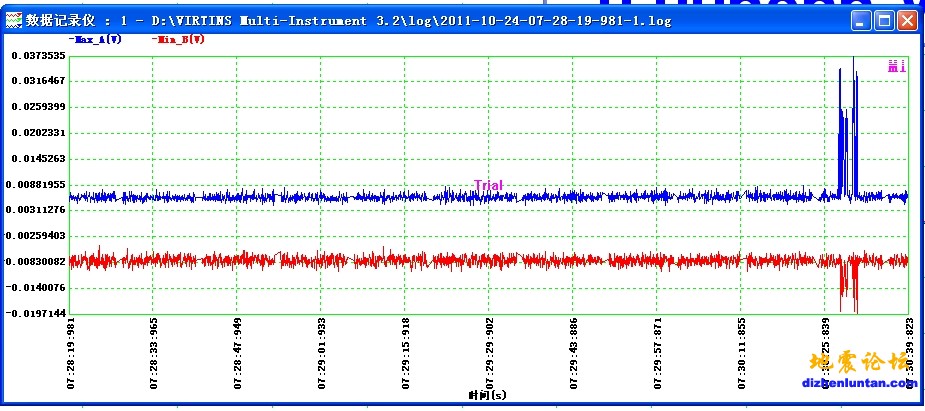Click the 时间(s) axis title

[488, 395]
